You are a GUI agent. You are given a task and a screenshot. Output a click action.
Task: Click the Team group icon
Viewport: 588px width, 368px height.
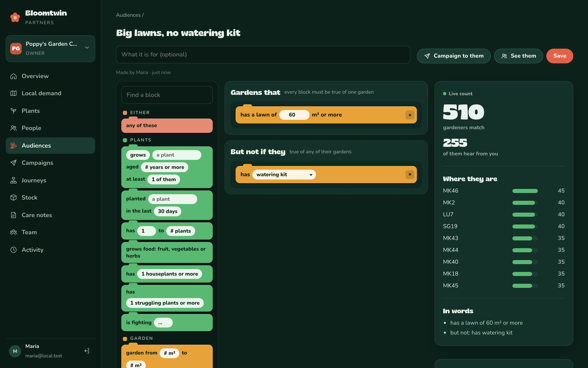pyautogui.click(x=14, y=232)
